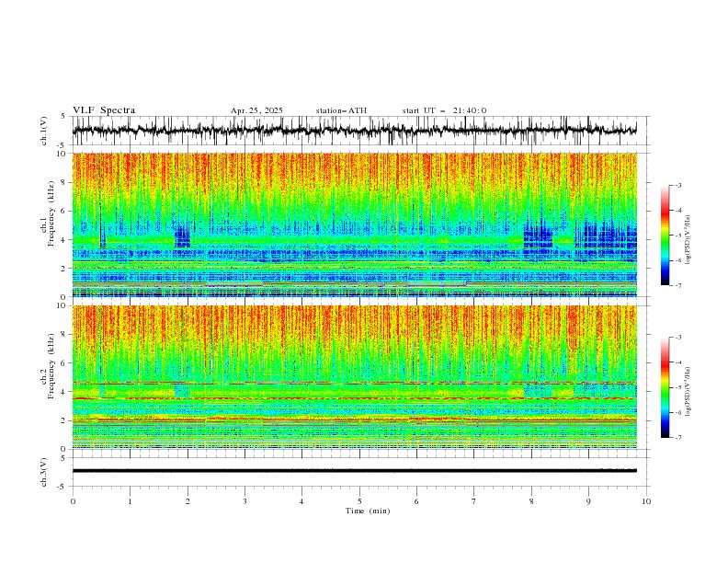728x563 pixels.
Task: Click time axis tick label '8'
Action: coord(531,501)
